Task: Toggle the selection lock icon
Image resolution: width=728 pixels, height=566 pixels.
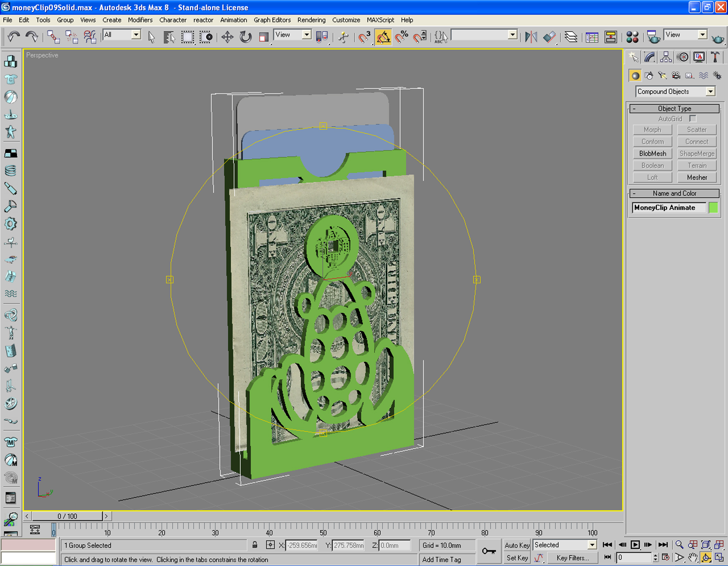Action: [x=255, y=545]
